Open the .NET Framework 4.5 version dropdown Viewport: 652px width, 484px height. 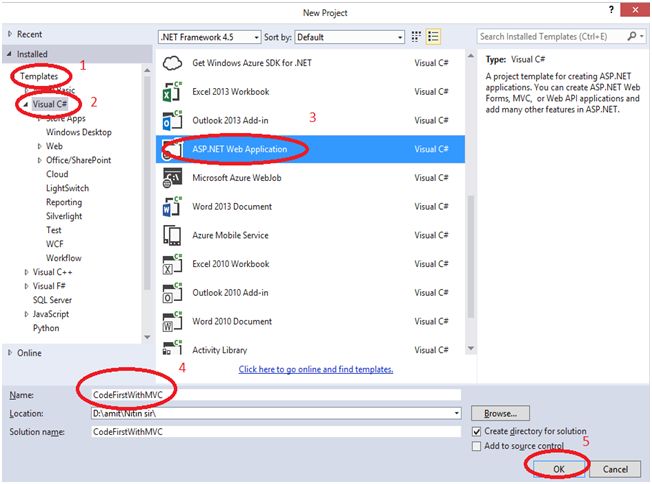click(x=210, y=37)
